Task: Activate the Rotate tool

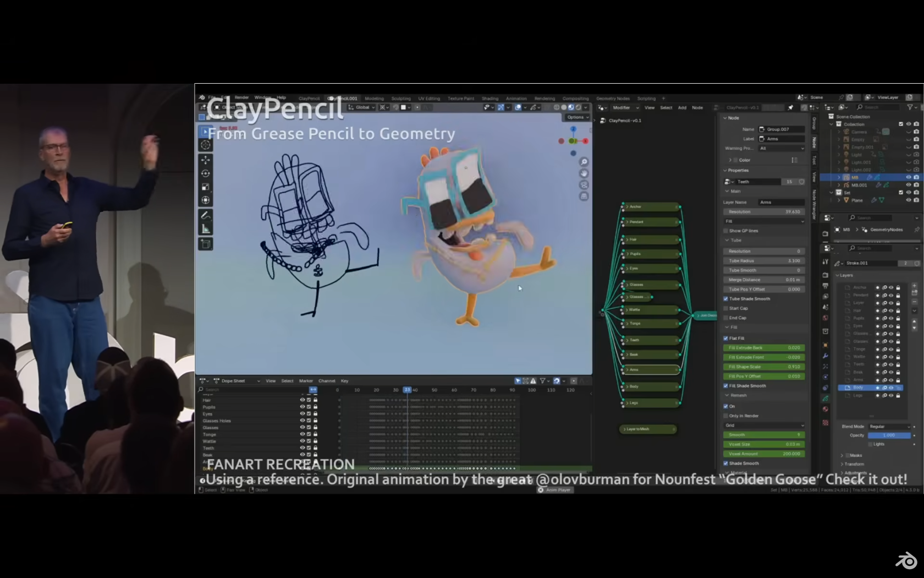Action: point(206,173)
